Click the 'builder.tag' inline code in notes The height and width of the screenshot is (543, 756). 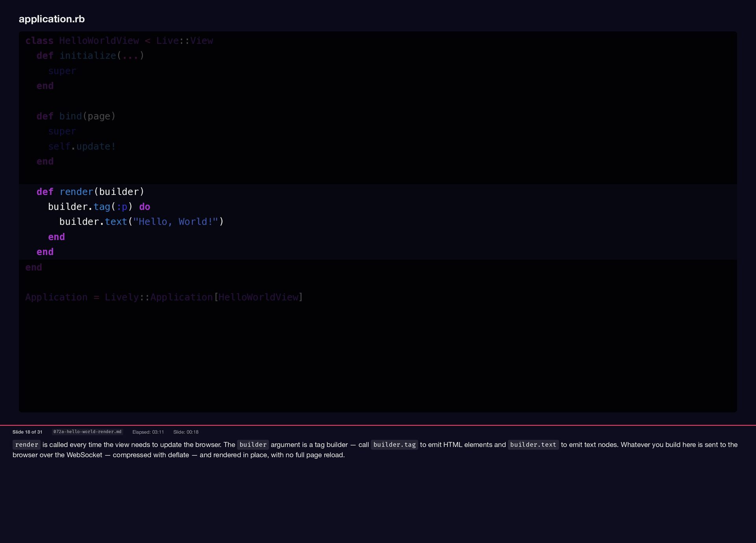(394, 445)
